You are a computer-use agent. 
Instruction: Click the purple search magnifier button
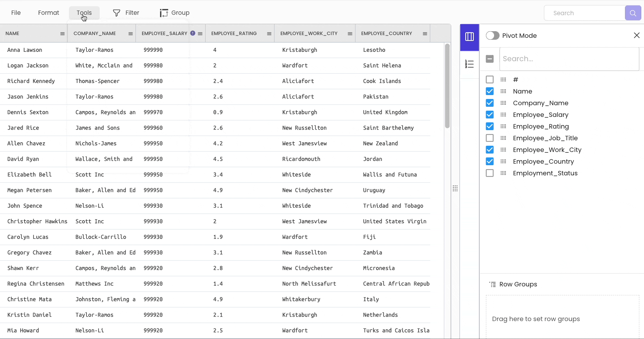tap(633, 13)
